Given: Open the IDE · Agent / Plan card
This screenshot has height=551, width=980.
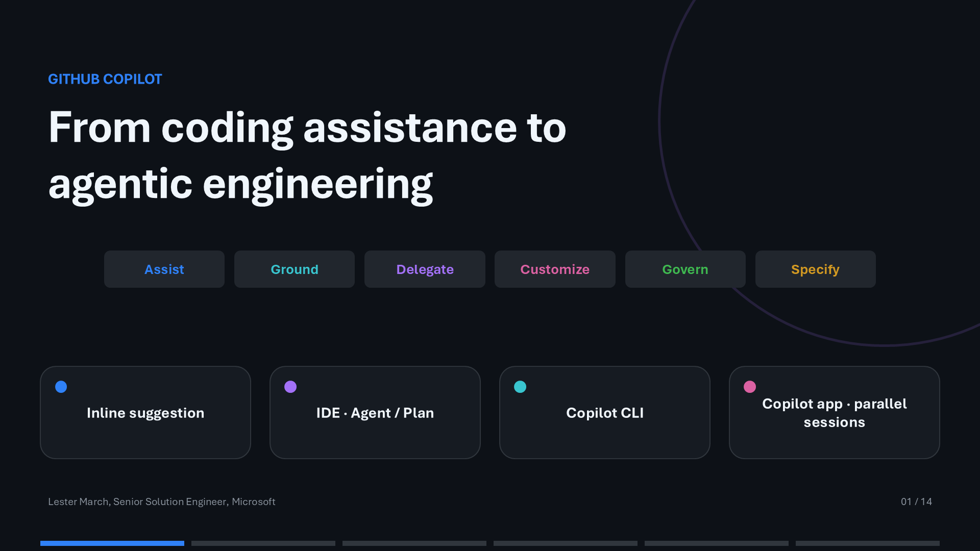Looking at the screenshot, I should coord(375,412).
